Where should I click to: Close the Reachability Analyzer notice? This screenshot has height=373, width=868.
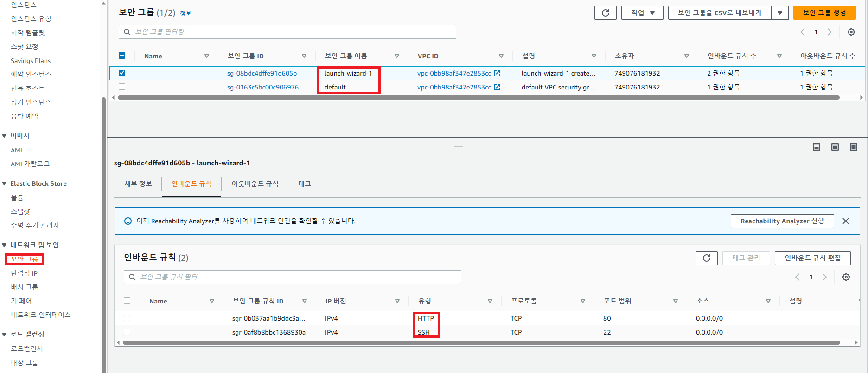pyautogui.click(x=846, y=221)
